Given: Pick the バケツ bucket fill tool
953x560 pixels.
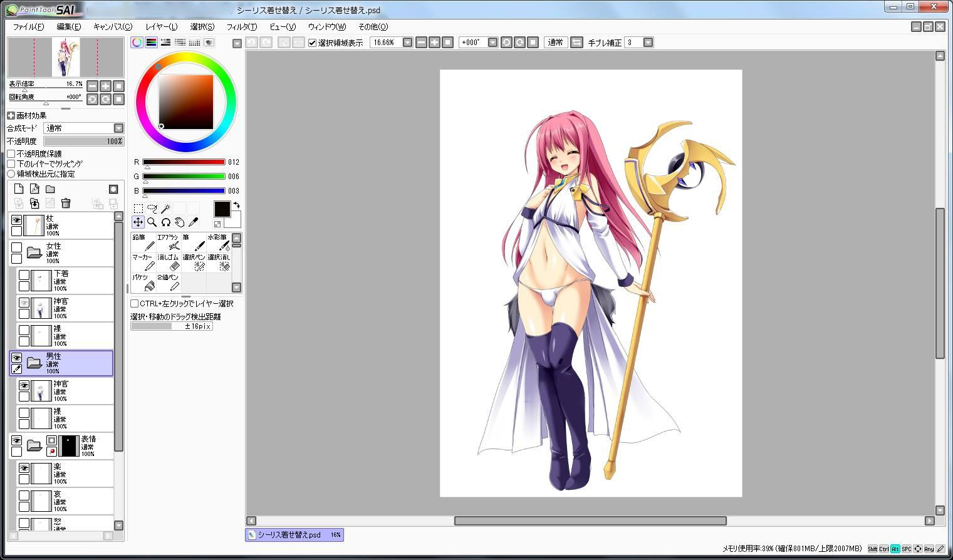Looking at the screenshot, I should click(x=143, y=282).
